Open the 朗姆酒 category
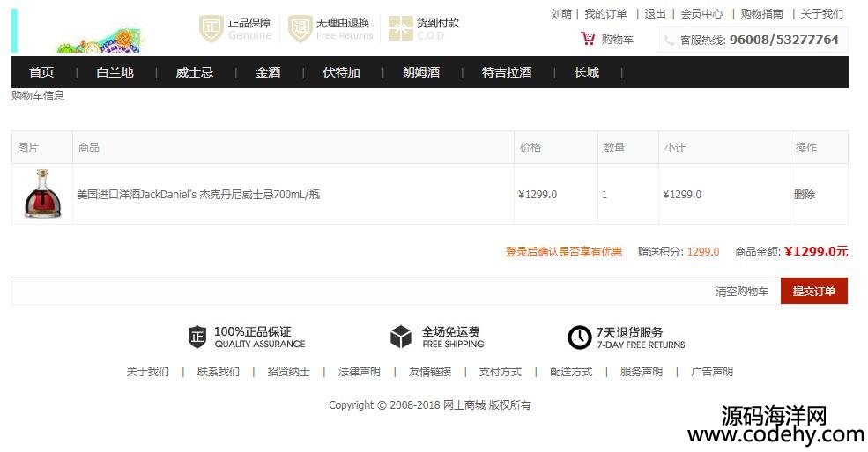 [421, 72]
